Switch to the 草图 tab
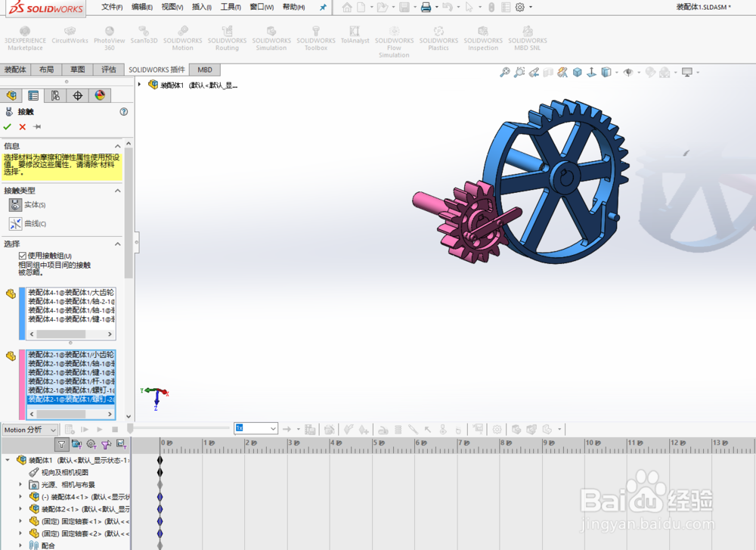 tap(77, 70)
